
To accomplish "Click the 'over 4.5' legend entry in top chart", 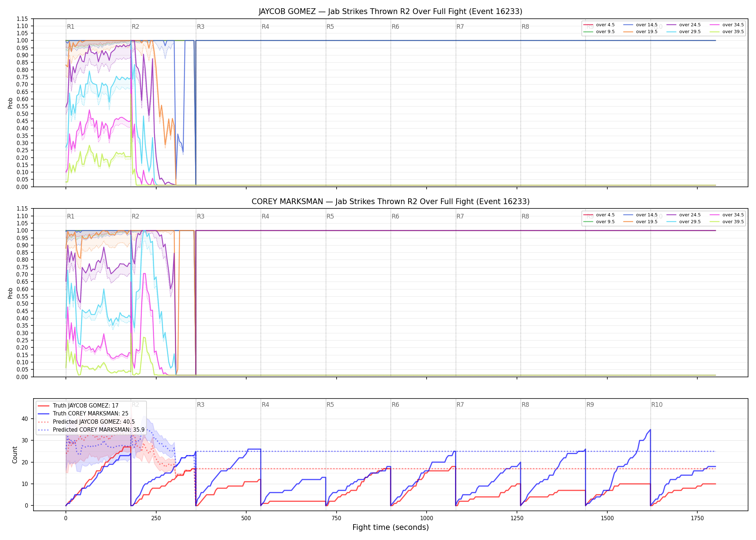I will [599, 25].
